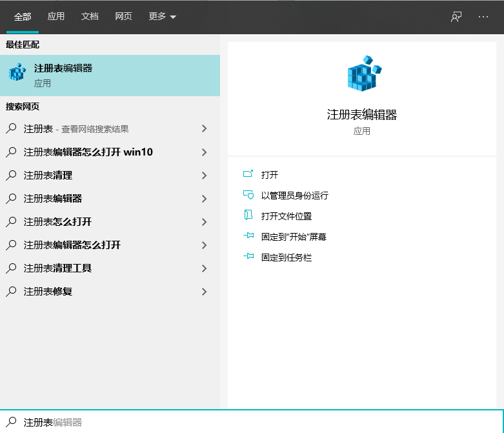This screenshot has height=433, width=504.
Task: Choose 固定到任务栏
Action: (287, 257)
